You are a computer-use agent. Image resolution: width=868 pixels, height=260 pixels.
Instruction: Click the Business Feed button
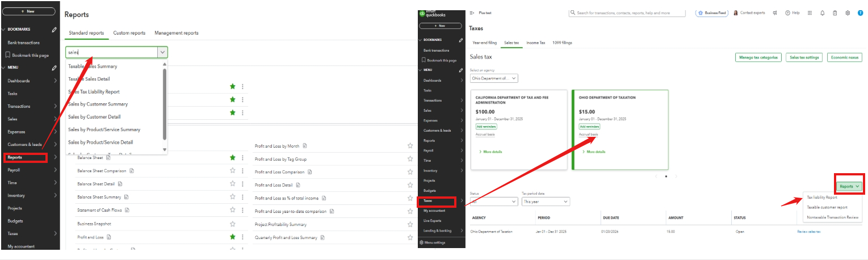(712, 13)
